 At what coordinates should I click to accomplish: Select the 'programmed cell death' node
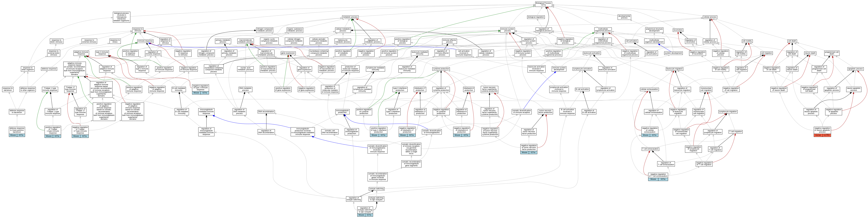[832, 53]
